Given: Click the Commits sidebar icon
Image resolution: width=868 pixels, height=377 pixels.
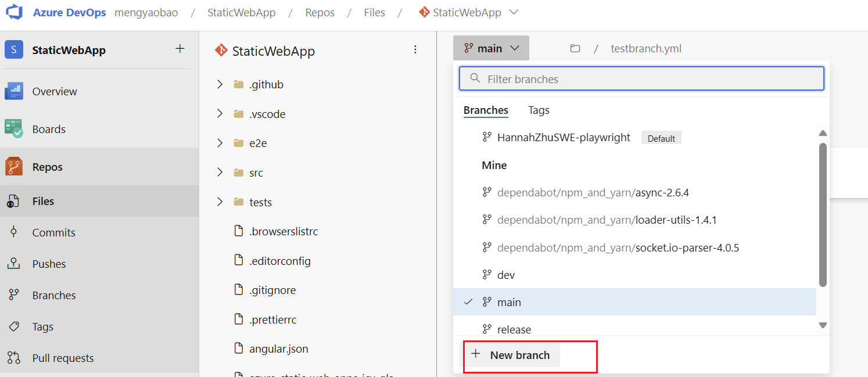Looking at the screenshot, I should tap(14, 232).
